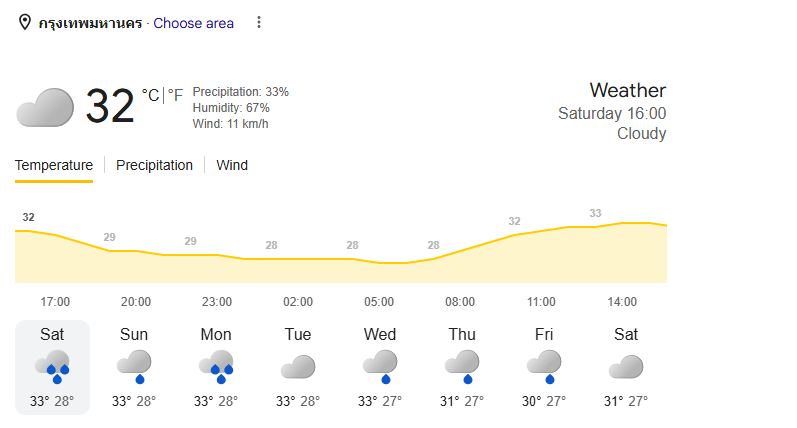Select Sunday's rain cloud forecast icon
The height and width of the screenshot is (428, 797).
tap(134, 366)
